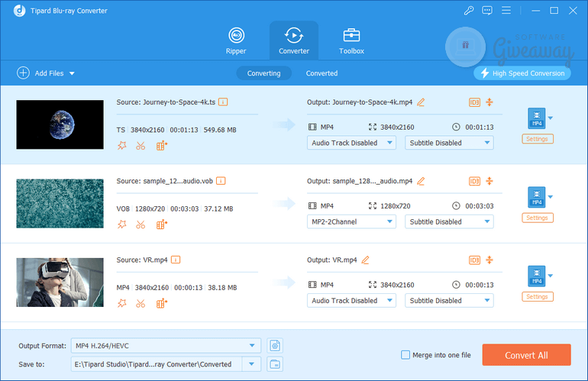The image size is (588, 381).
Task: Open info for sample audio.vob source
Action: (221, 181)
